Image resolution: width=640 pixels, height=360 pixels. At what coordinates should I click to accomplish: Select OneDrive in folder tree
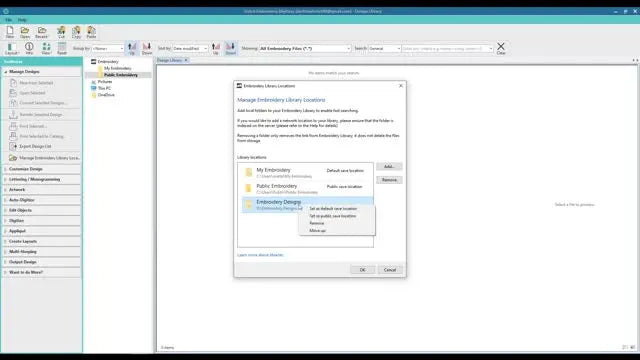pos(106,95)
